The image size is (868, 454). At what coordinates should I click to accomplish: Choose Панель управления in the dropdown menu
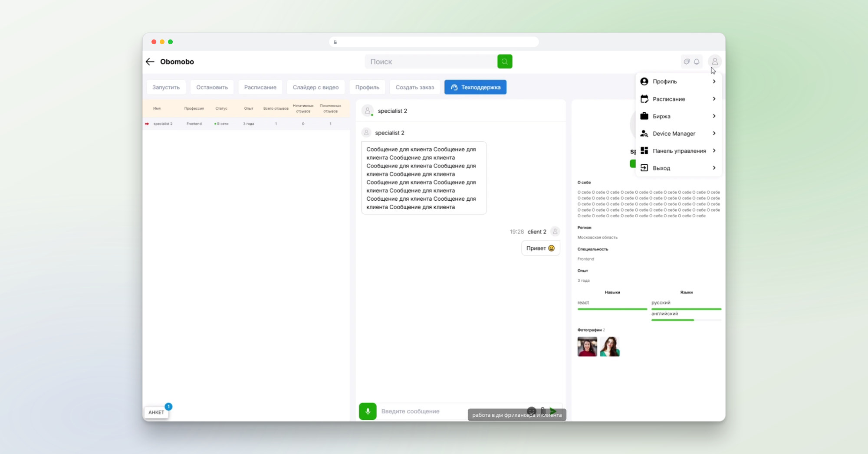[678, 150]
